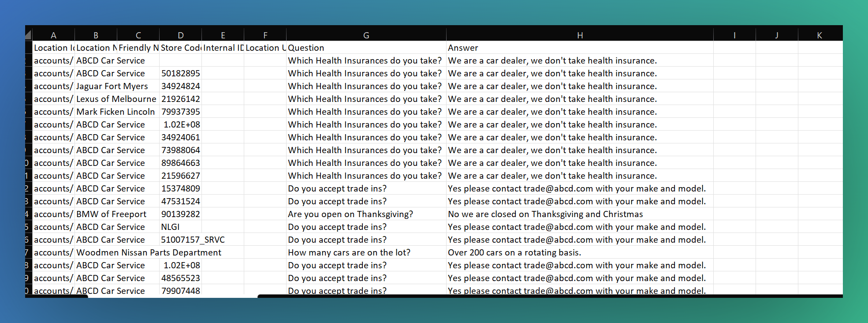Select the 'NLGI' store code cell

tap(180, 227)
